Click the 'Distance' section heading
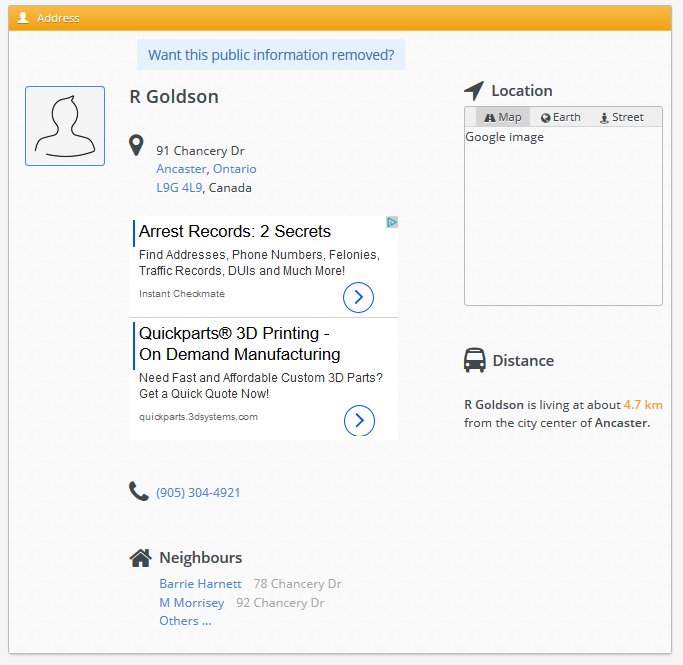This screenshot has width=683, height=665. [x=523, y=361]
